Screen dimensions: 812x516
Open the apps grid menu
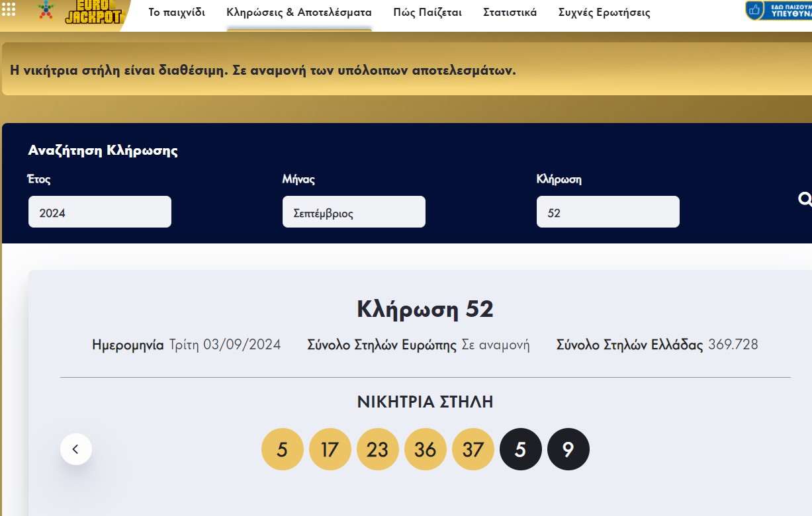coord(9,9)
